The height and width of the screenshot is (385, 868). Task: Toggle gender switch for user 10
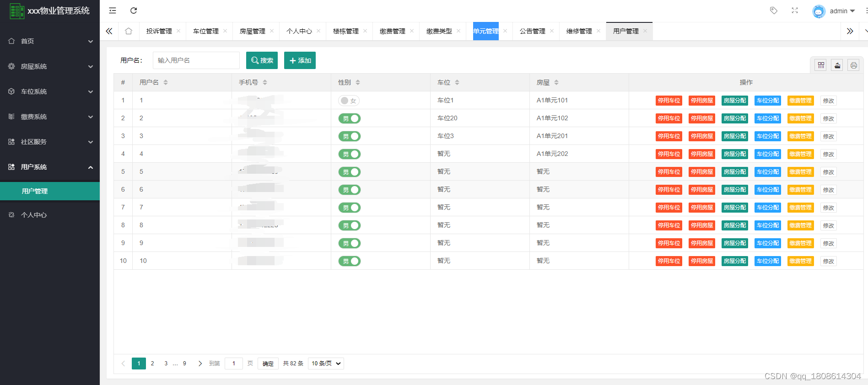(x=350, y=261)
